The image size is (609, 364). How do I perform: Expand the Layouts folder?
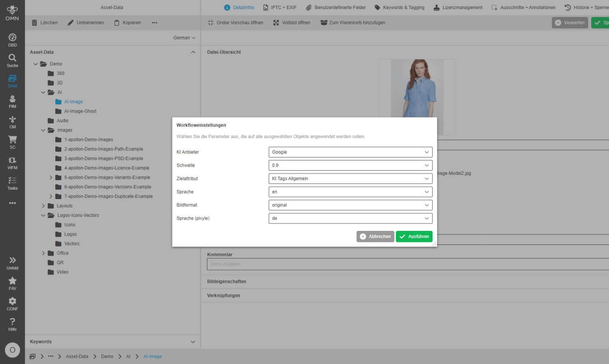pos(43,206)
